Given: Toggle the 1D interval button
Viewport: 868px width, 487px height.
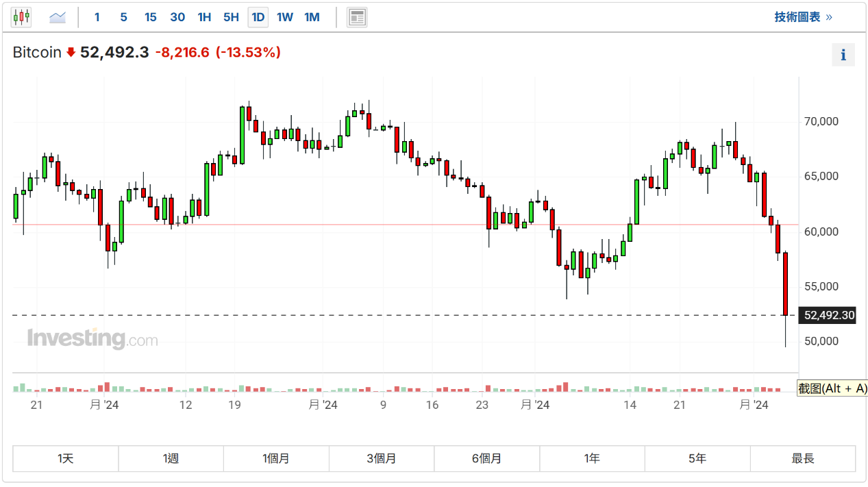Looking at the screenshot, I should (x=258, y=17).
